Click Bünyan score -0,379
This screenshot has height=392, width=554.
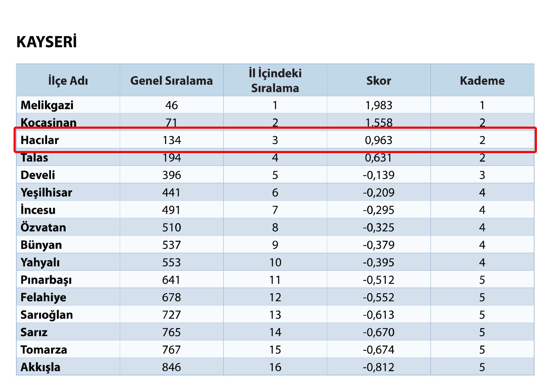379,245
